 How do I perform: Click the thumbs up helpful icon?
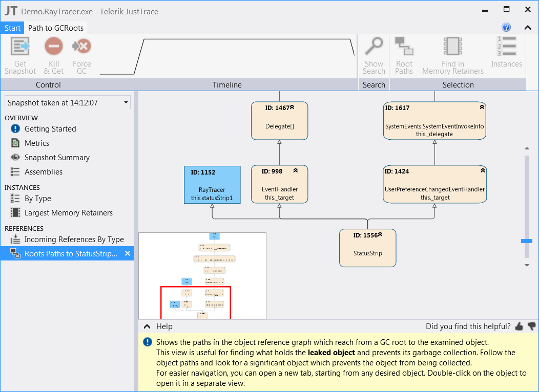click(x=519, y=326)
